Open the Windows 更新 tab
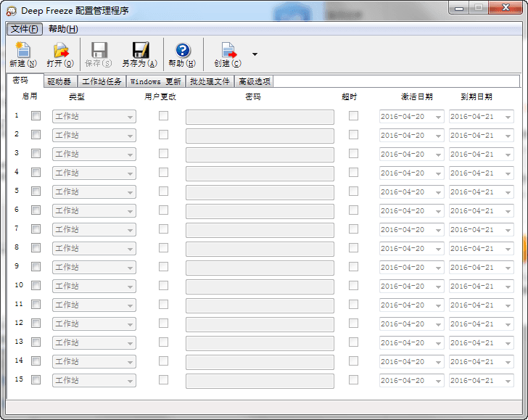Image resolution: width=528 pixels, height=420 pixels. (x=155, y=81)
